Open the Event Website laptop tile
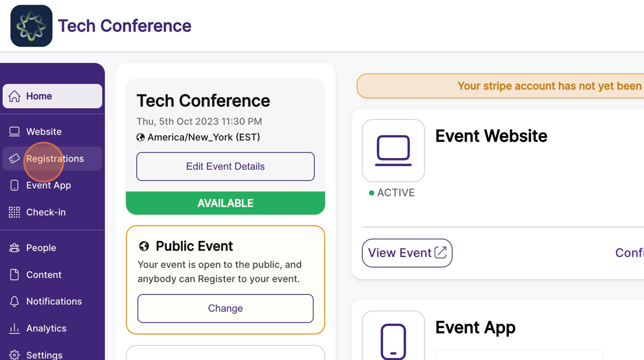Viewport: 644px width, 360px height. click(393, 151)
